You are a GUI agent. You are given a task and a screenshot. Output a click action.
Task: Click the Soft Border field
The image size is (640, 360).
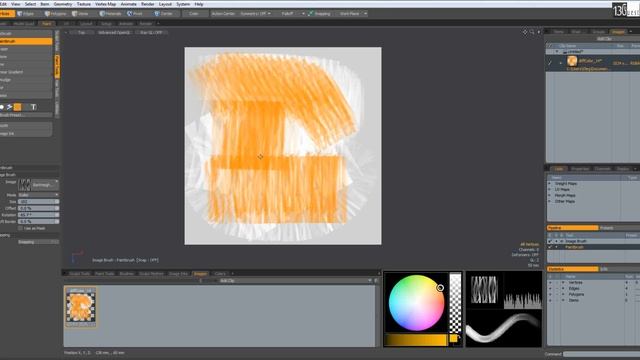pyautogui.click(x=38, y=221)
